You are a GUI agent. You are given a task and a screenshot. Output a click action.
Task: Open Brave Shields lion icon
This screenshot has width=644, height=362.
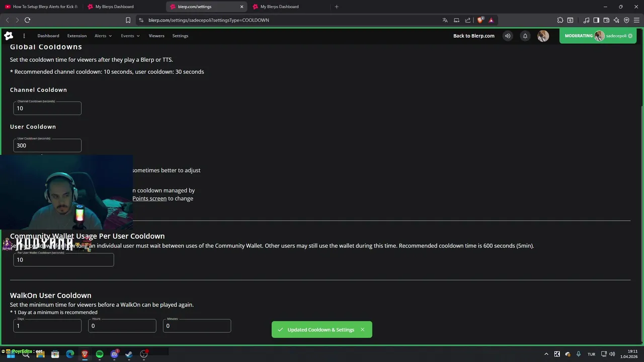point(480,20)
